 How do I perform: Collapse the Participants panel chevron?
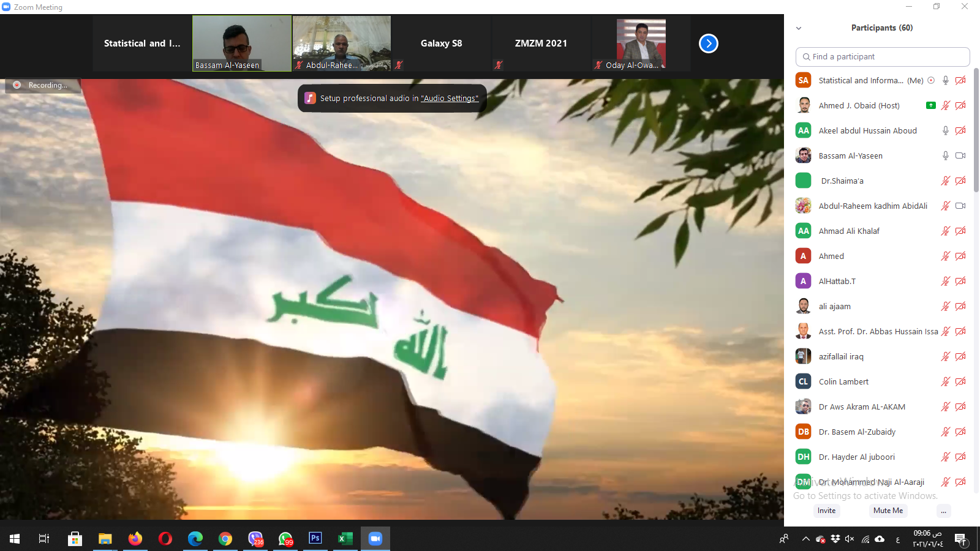coord(799,28)
